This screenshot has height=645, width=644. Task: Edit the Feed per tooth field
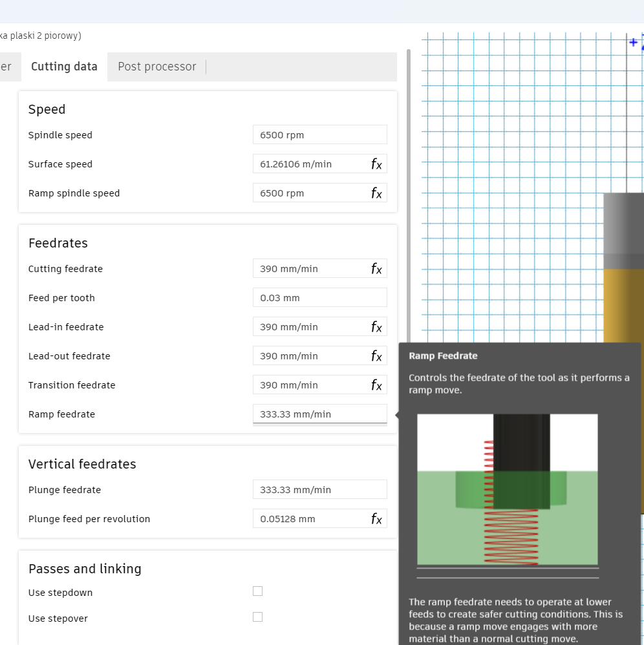[319, 298]
